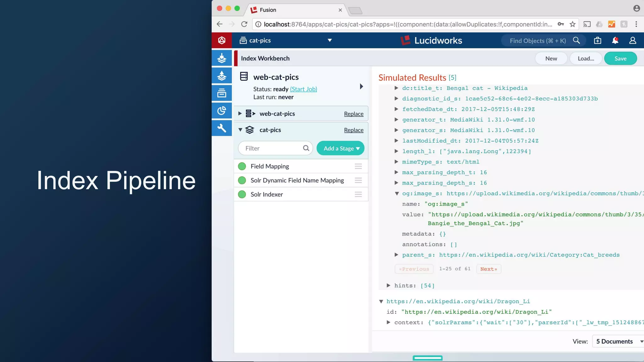Open the Collections sidebar icon
This screenshot has width=644, height=362.
click(x=222, y=93)
